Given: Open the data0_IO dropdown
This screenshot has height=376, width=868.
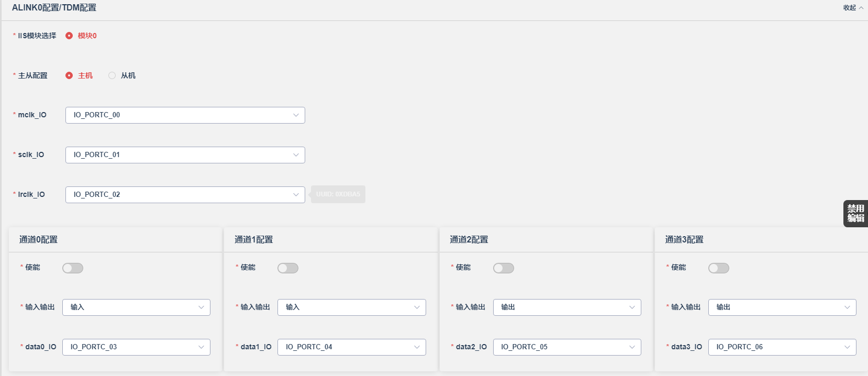Looking at the screenshot, I should (x=136, y=347).
